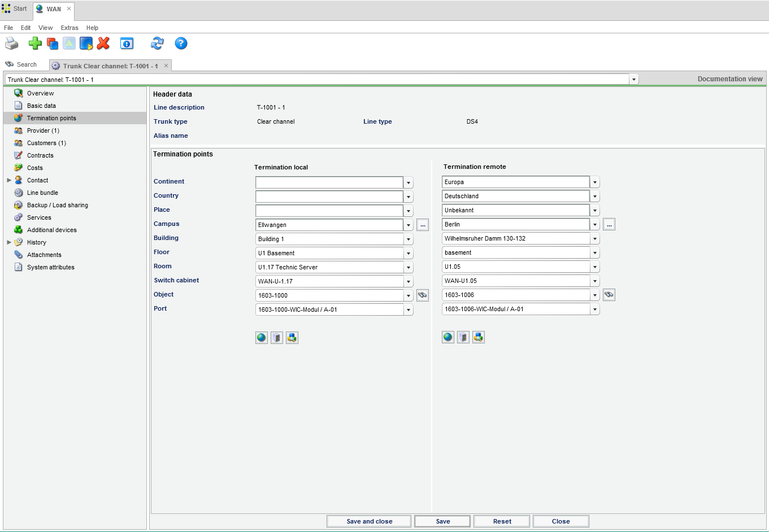769x532 pixels.
Task: Open the Extras menu
Action: (69, 28)
